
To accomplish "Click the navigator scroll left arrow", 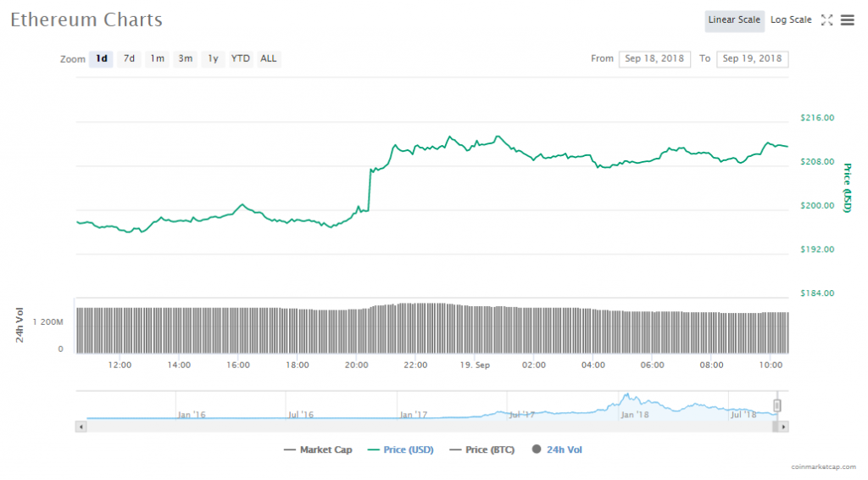I will pos(81,427).
